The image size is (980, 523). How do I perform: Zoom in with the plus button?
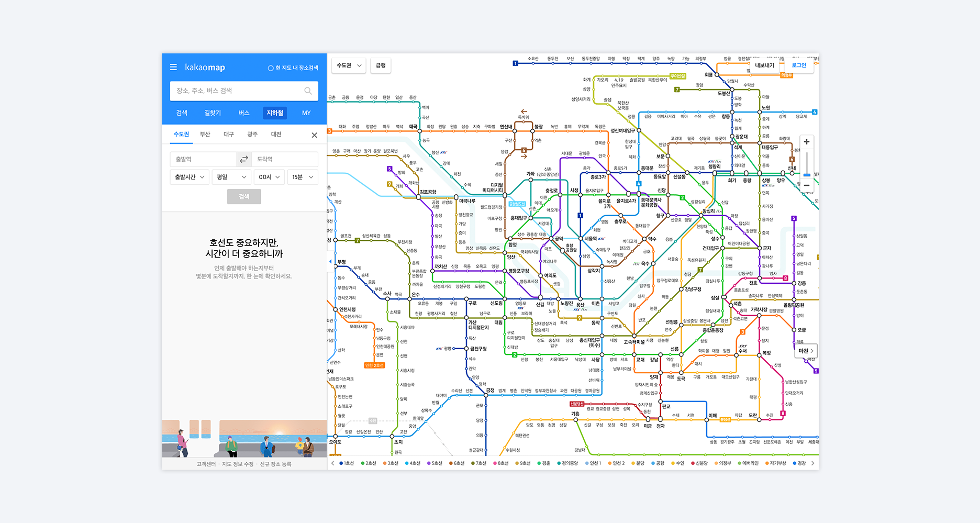(807, 142)
